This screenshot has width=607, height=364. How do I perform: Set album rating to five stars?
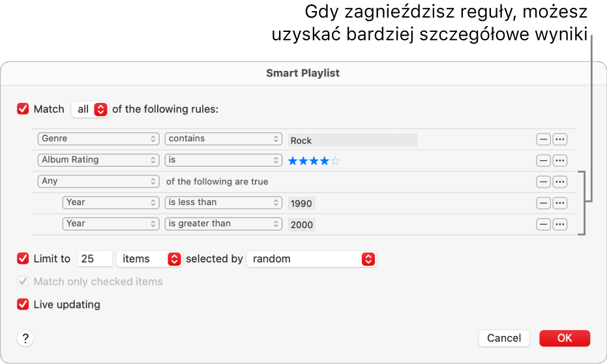[336, 161]
